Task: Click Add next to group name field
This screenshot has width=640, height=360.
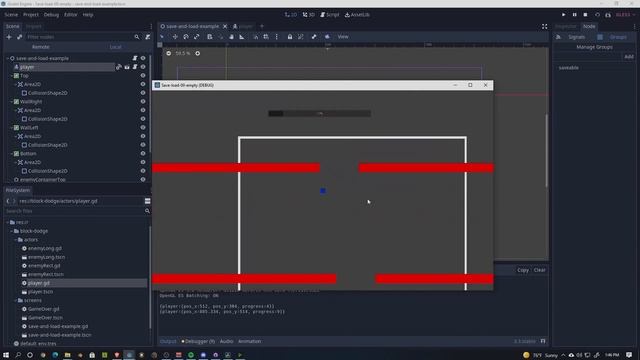Action: click(x=629, y=57)
